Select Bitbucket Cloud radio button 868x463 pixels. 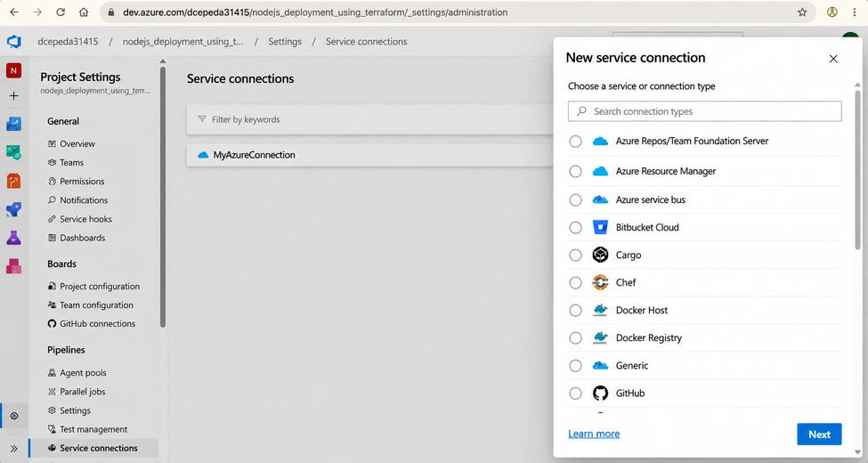click(576, 228)
